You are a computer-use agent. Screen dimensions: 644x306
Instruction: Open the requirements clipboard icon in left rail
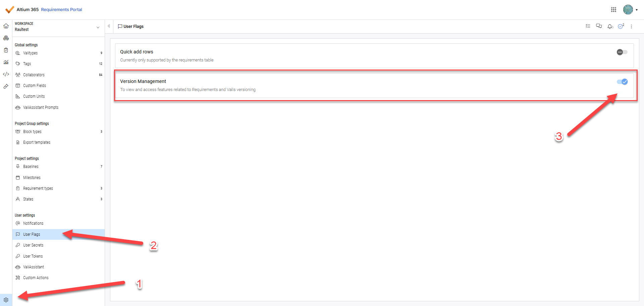[6, 50]
